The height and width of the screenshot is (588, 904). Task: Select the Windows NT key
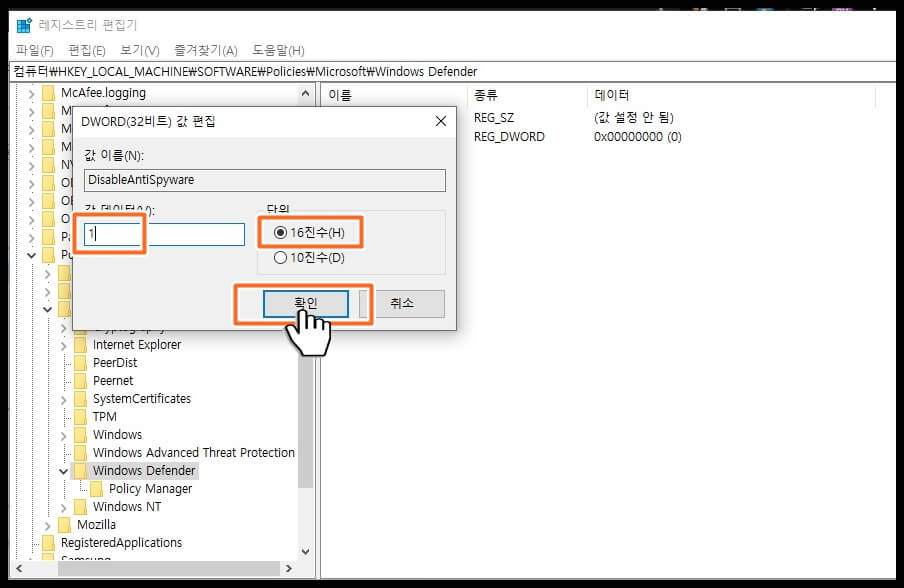127,507
